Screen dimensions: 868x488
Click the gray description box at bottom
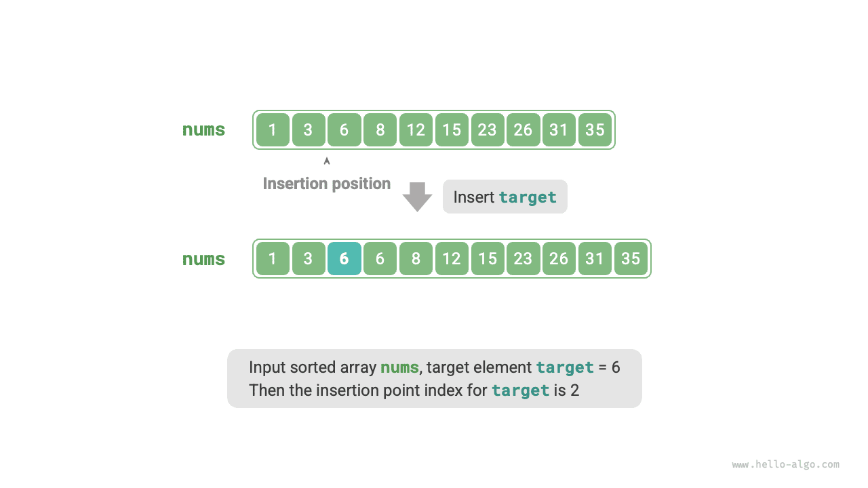434,378
